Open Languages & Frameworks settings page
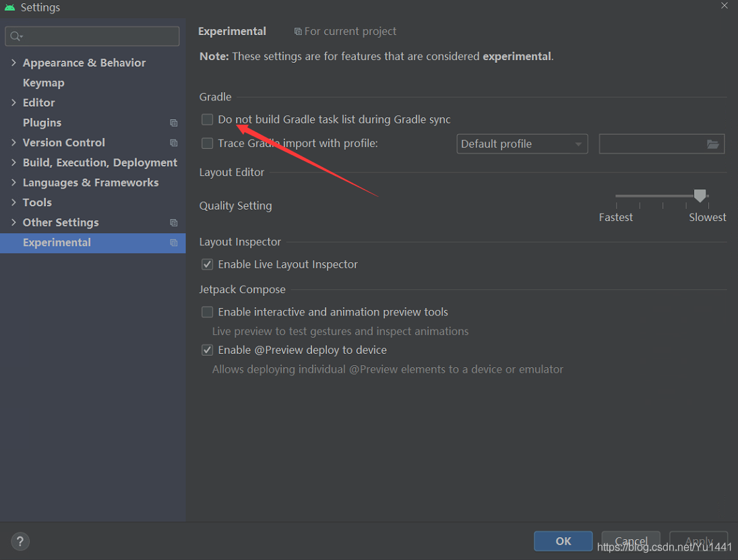This screenshot has height=560, width=738. (x=90, y=183)
